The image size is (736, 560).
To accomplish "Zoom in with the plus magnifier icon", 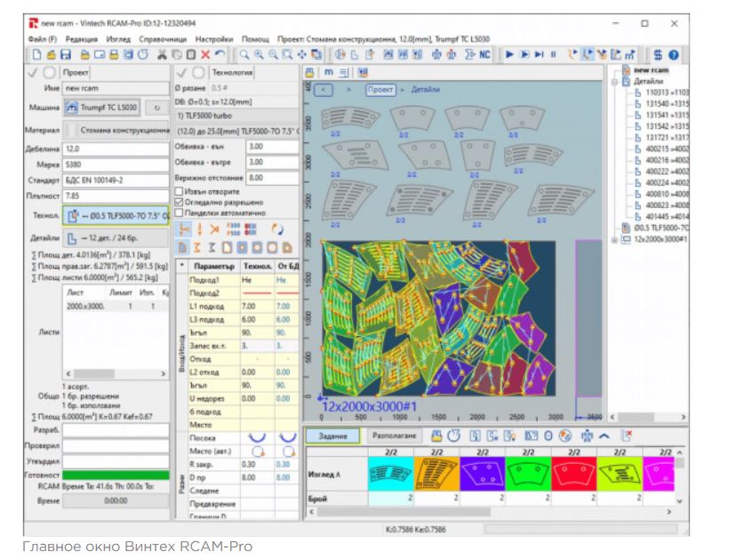I will [259, 55].
